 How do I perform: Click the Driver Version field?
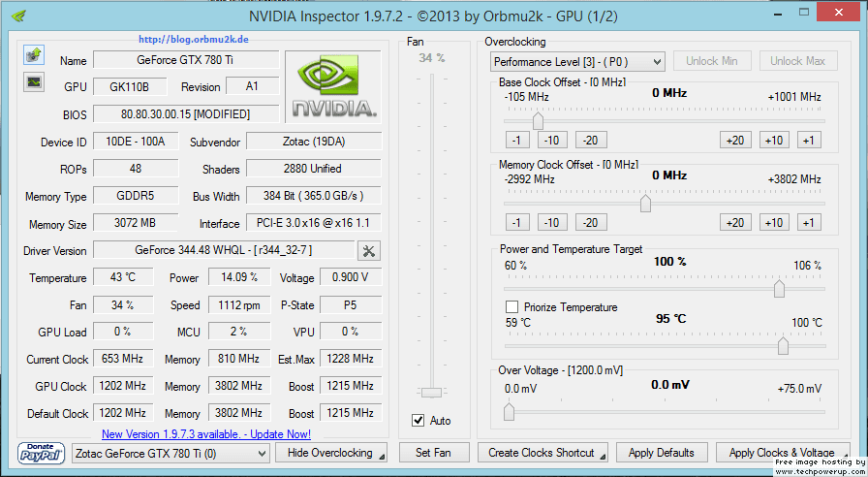[x=224, y=250]
